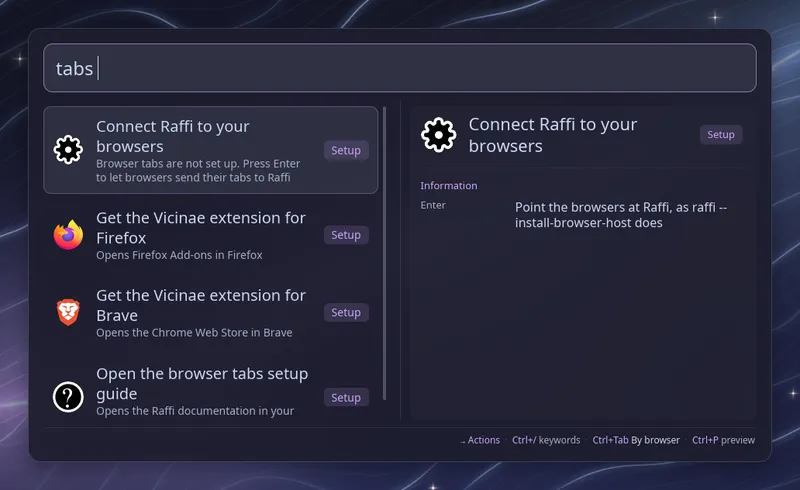Click "Ctrl+Tab By browser" footer hint
This screenshot has height=490, width=800.
pos(636,440)
